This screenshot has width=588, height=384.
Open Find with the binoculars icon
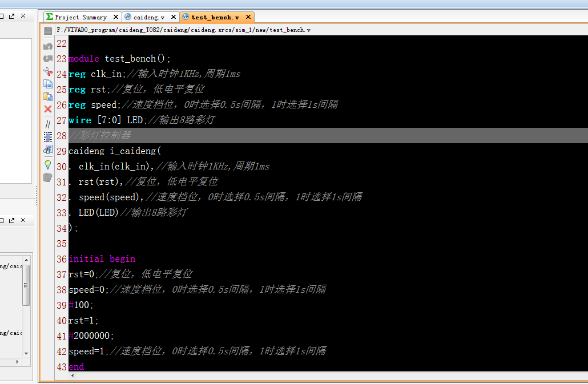point(48,150)
